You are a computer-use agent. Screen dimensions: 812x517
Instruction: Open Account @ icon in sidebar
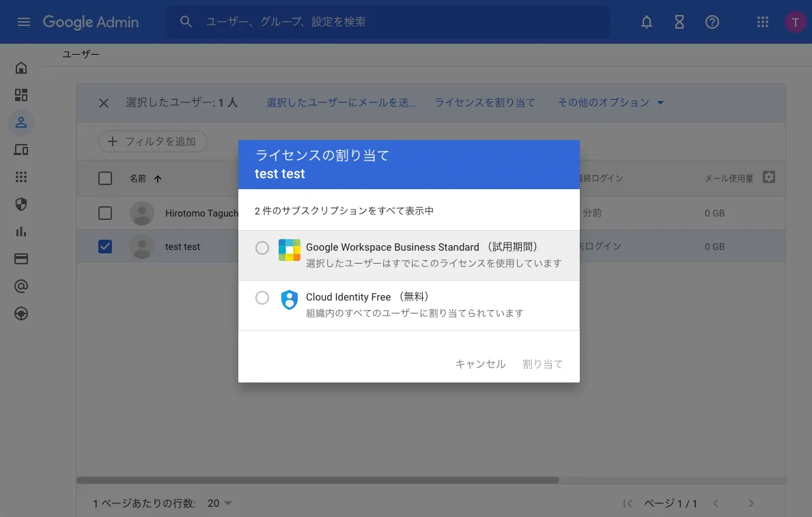click(x=21, y=286)
